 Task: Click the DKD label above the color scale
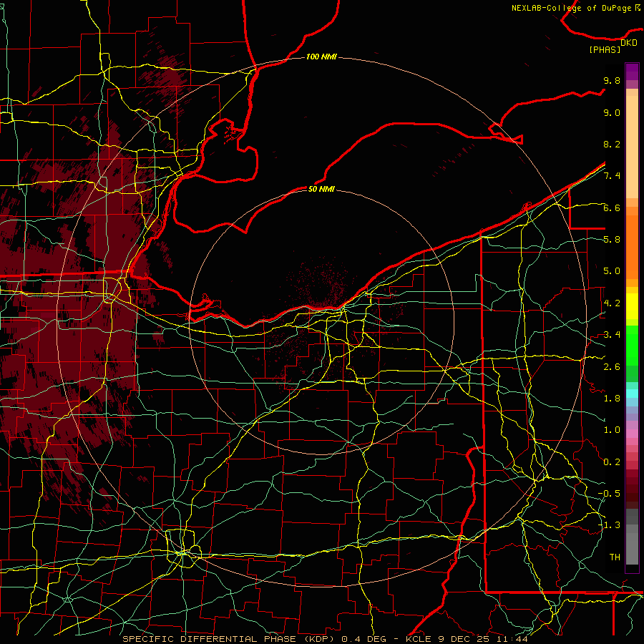pyautogui.click(x=628, y=43)
